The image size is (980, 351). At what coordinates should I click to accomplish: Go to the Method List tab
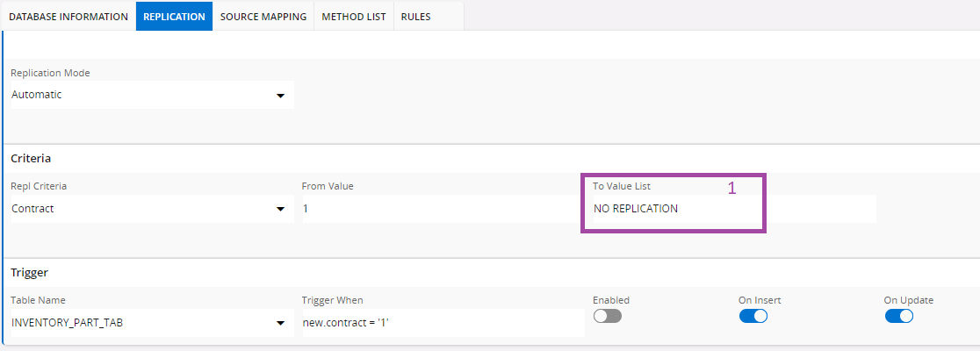pyautogui.click(x=354, y=17)
